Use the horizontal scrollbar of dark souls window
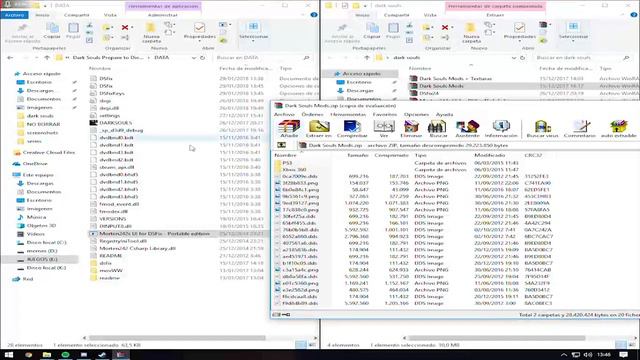Image resolution: width=640 pixels, height=360 pixels. (497, 338)
